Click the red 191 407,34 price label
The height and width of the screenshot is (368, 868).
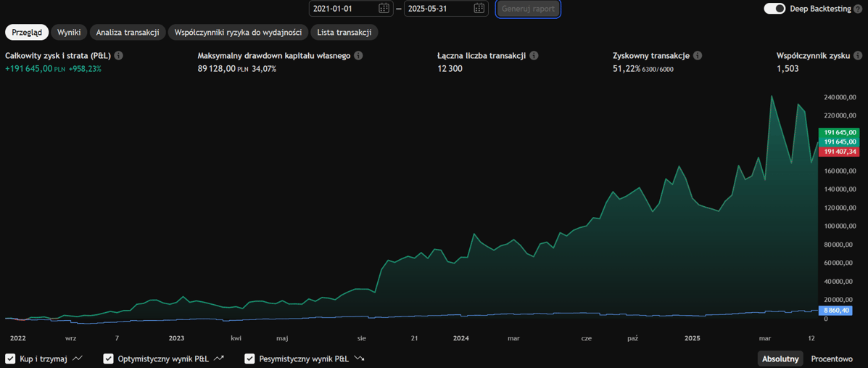tap(839, 151)
